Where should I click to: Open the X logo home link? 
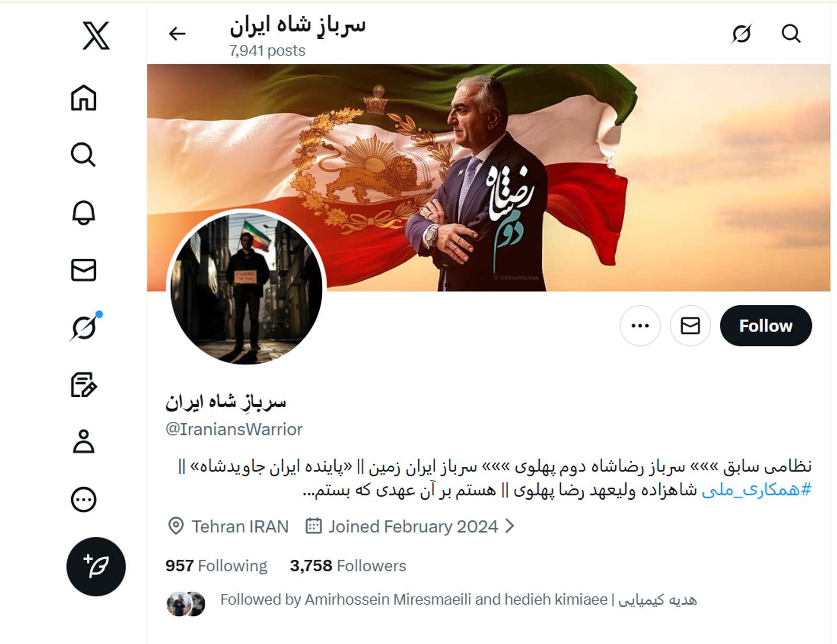click(x=96, y=36)
